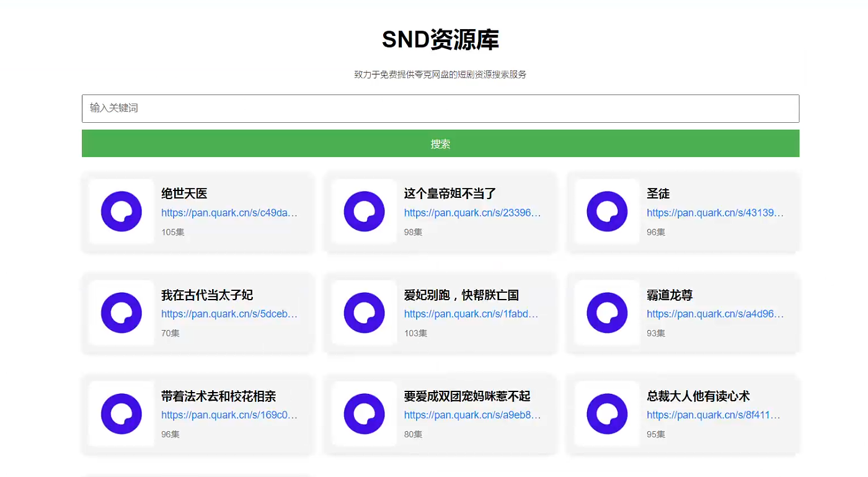Screen dimensions: 868x477
Task: Open the share link for 我在古代当太子妃
Action: click(x=229, y=314)
